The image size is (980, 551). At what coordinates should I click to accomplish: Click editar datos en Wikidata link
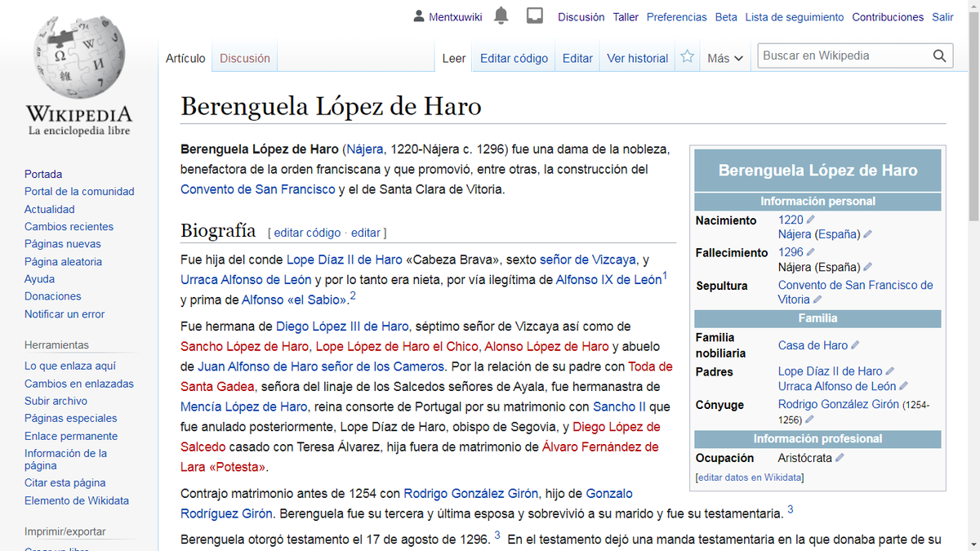point(749,478)
